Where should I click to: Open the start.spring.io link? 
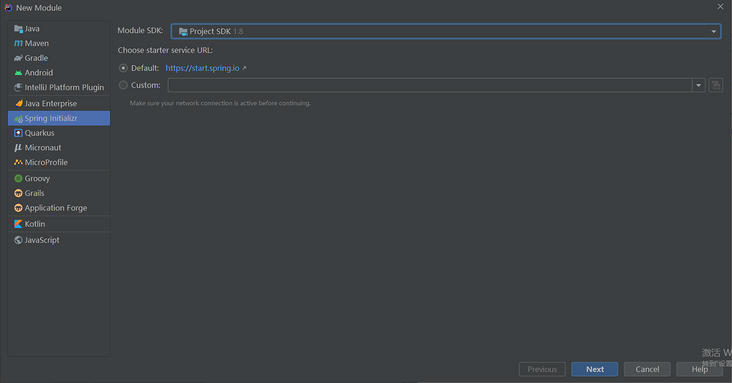(203, 68)
